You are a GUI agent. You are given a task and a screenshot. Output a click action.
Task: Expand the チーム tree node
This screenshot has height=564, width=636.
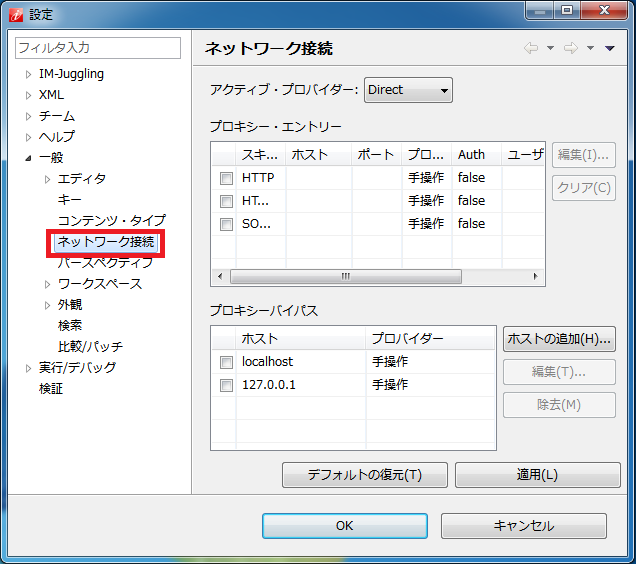coord(28,116)
